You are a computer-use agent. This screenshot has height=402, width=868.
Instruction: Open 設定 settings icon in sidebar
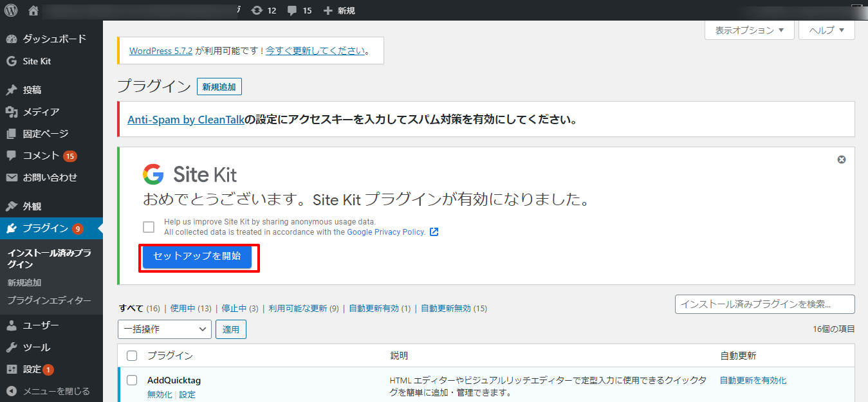point(12,369)
